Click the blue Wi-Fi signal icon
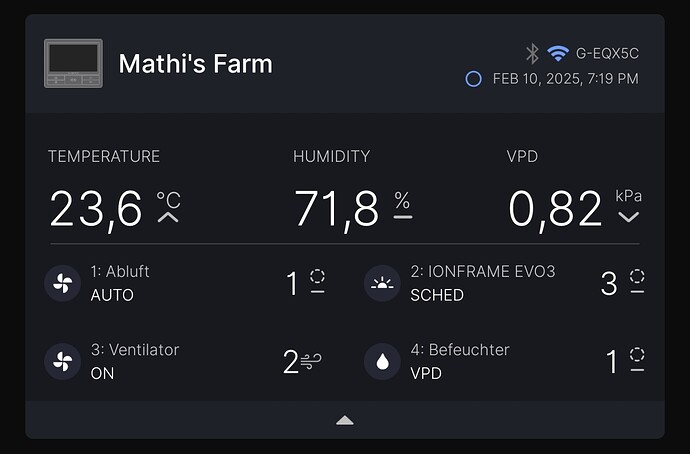The width and height of the screenshot is (690, 454). 558,53
